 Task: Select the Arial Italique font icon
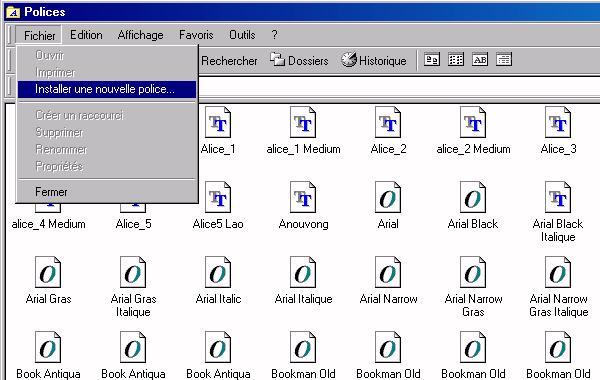(303, 272)
